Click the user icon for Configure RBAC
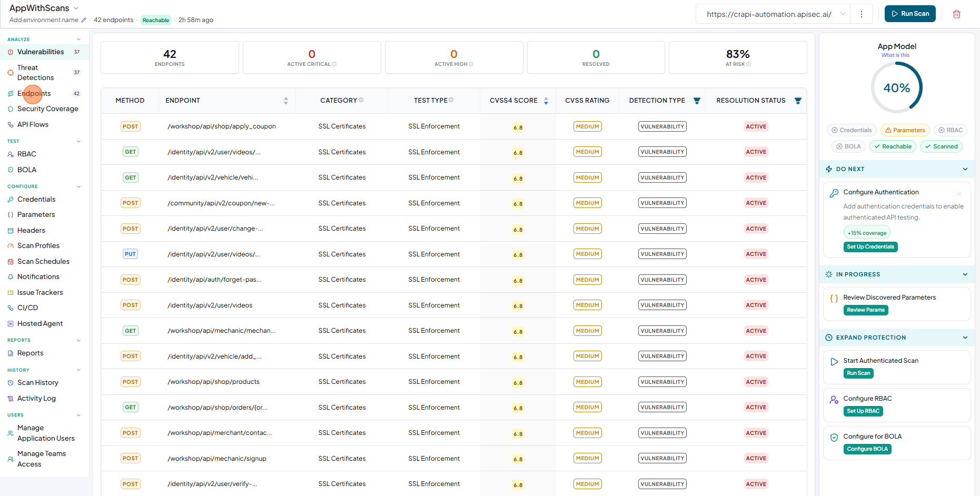The image size is (980, 496). [x=834, y=400]
